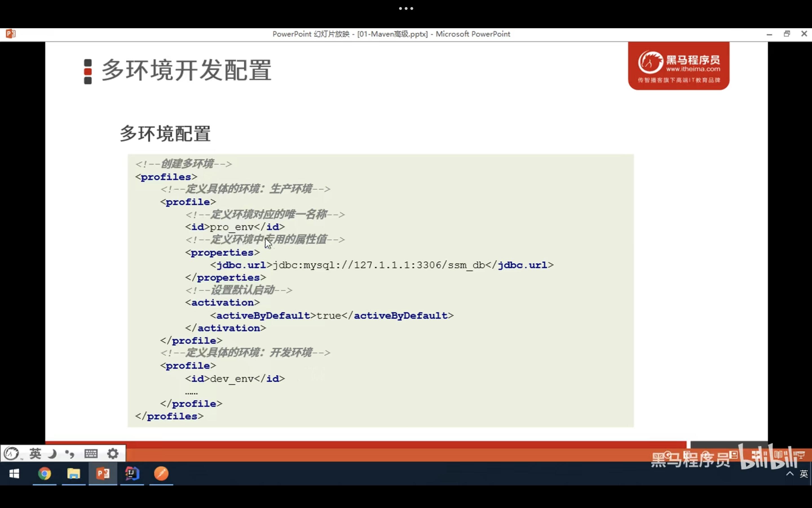
Task: Open the Windows Start menu
Action: (x=14, y=474)
